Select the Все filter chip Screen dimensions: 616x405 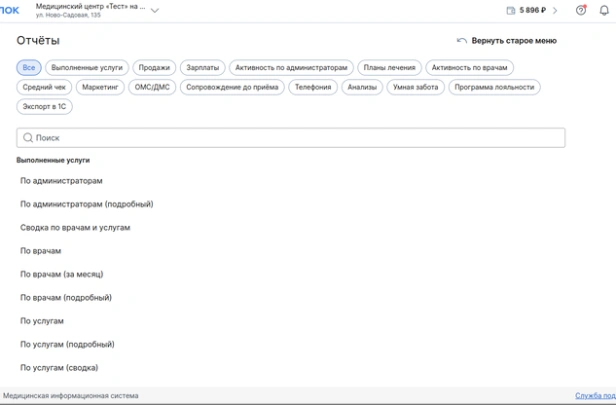click(28, 67)
